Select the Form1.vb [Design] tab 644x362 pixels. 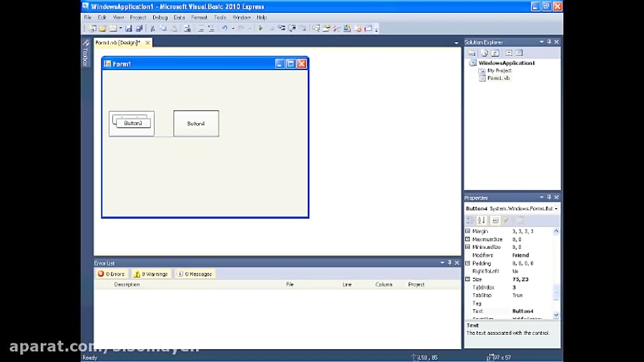click(118, 43)
